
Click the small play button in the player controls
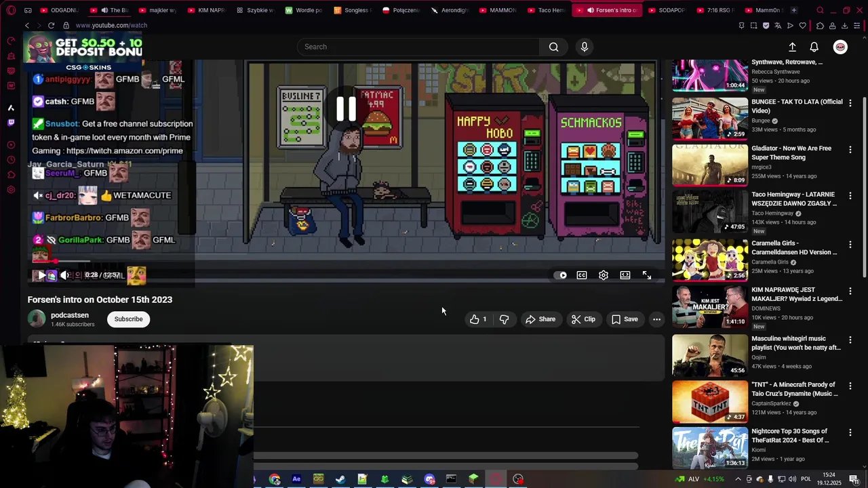pyautogui.click(x=41, y=275)
